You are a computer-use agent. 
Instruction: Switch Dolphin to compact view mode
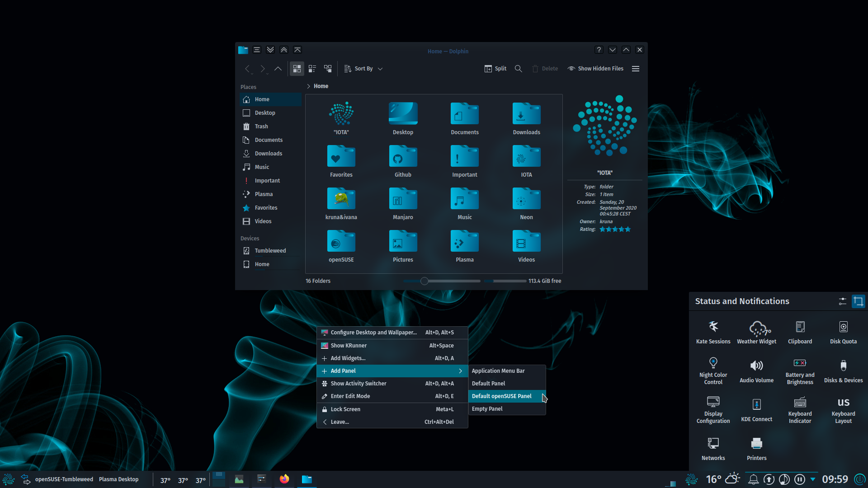click(312, 69)
